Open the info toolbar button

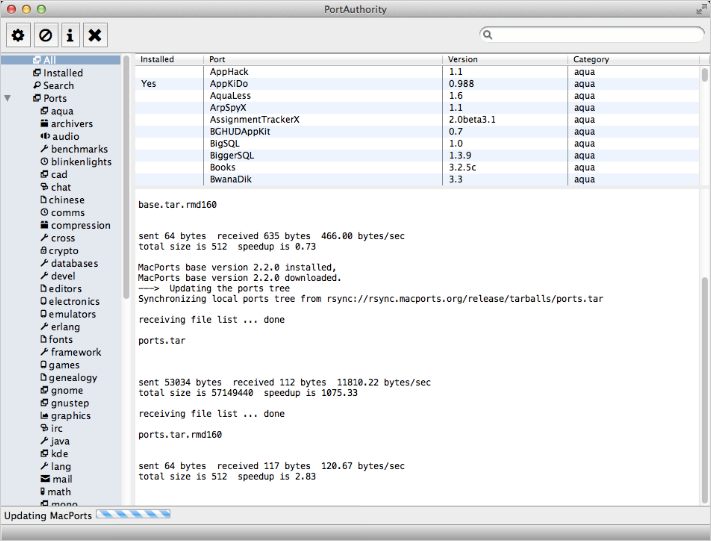70,35
